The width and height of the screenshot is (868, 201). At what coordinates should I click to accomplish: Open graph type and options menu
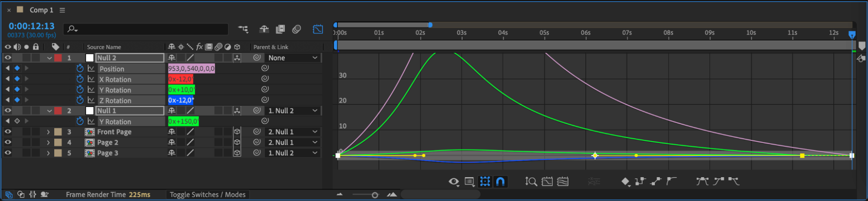(x=469, y=182)
